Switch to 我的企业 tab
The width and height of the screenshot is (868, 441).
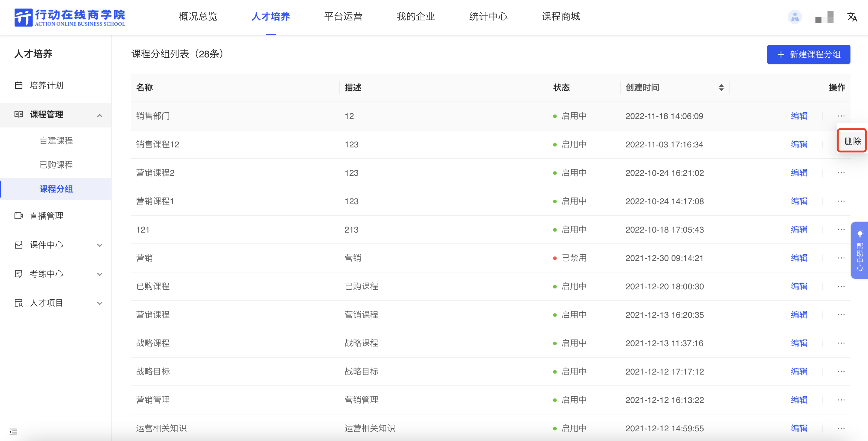[416, 17]
